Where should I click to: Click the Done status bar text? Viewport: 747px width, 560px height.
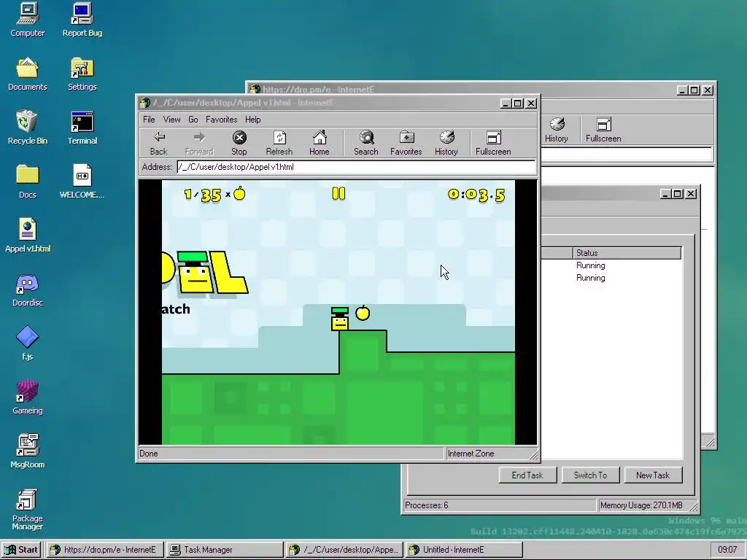pyautogui.click(x=149, y=454)
